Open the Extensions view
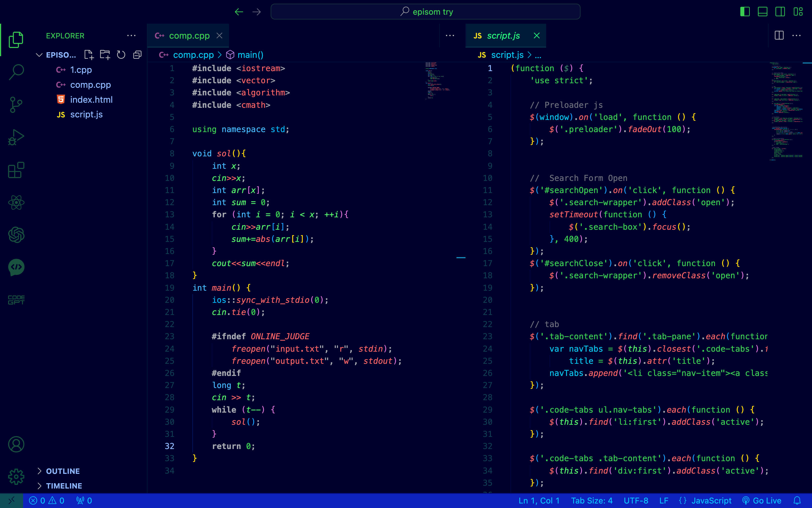 [16, 170]
